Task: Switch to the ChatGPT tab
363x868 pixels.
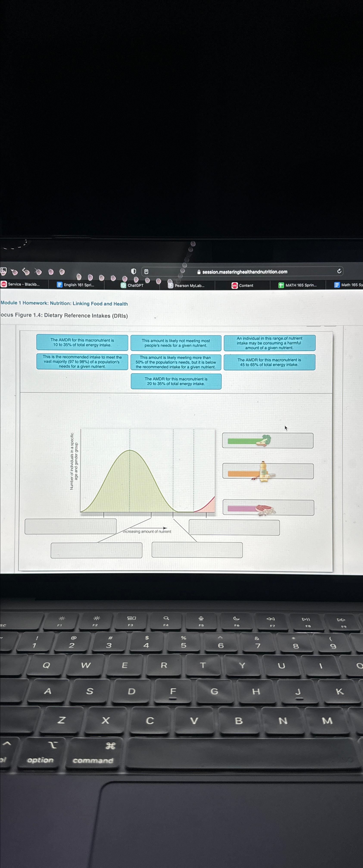Action: coord(132,285)
